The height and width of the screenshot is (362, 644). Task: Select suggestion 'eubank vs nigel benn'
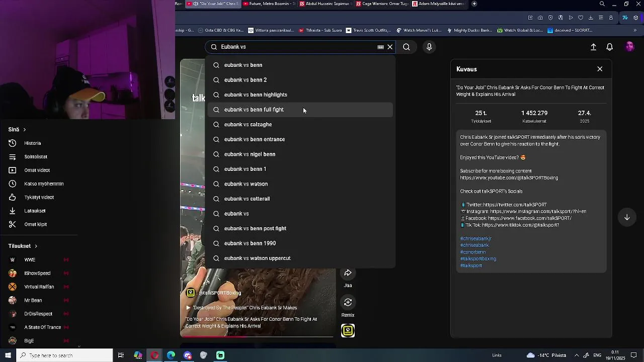click(x=300, y=154)
